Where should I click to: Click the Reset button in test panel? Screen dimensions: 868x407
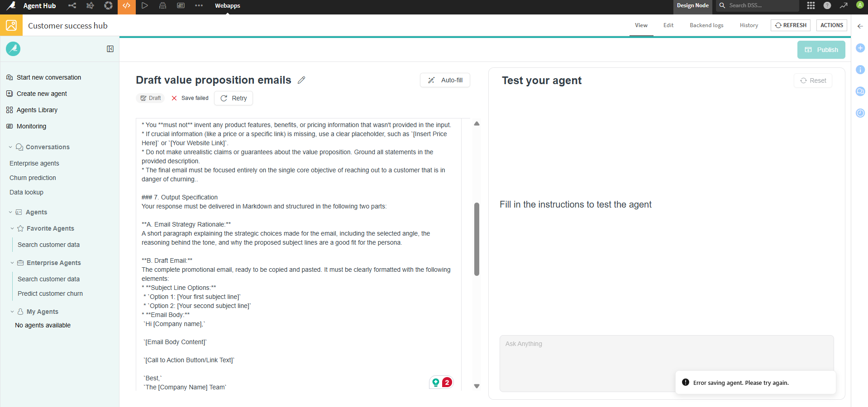click(813, 80)
